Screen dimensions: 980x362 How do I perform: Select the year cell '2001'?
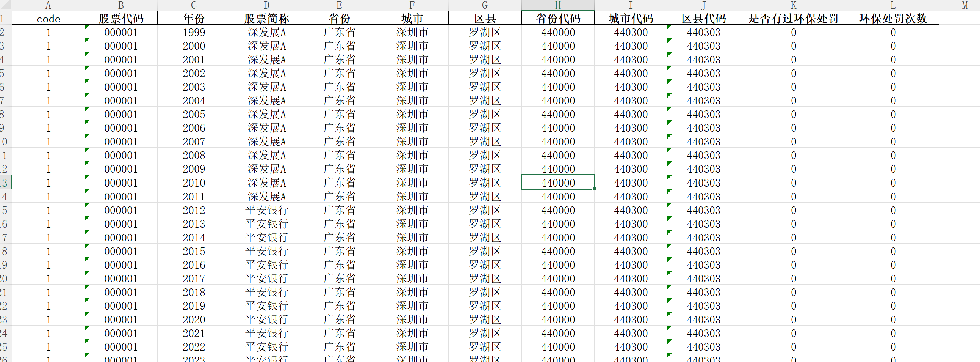tap(194, 60)
